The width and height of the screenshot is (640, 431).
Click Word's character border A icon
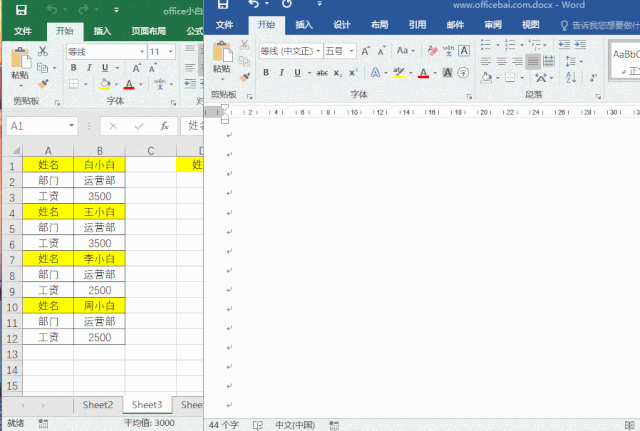(464, 51)
